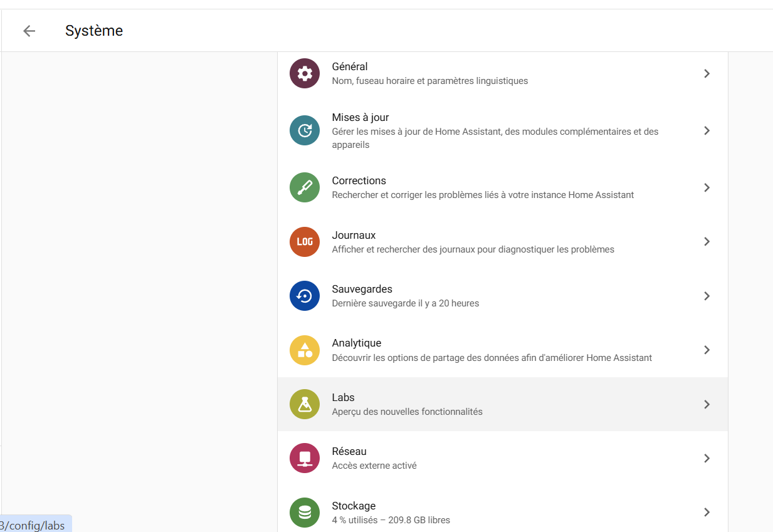The height and width of the screenshot is (532, 773).
Task: Click the Réseau network icon
Action: (305, 458)
